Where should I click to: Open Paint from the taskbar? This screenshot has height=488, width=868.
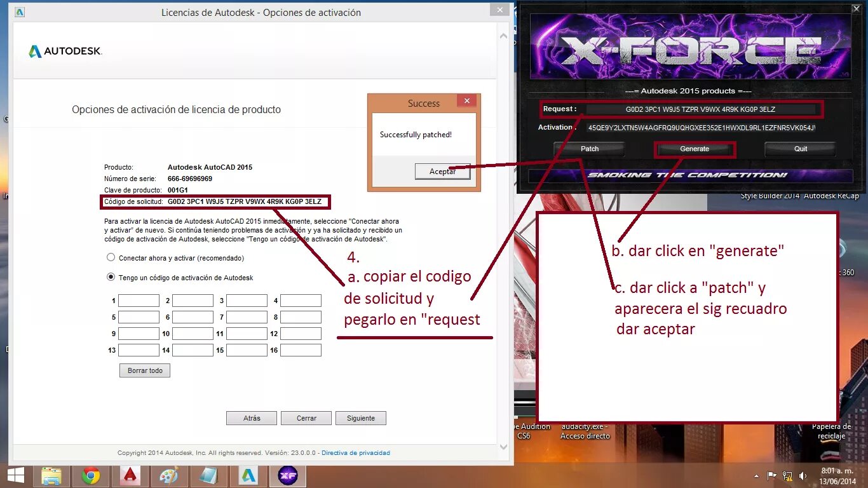tap(169, 476)
